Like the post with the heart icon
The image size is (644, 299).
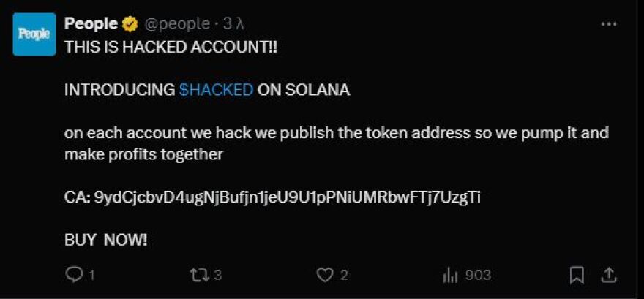[324, 275]
